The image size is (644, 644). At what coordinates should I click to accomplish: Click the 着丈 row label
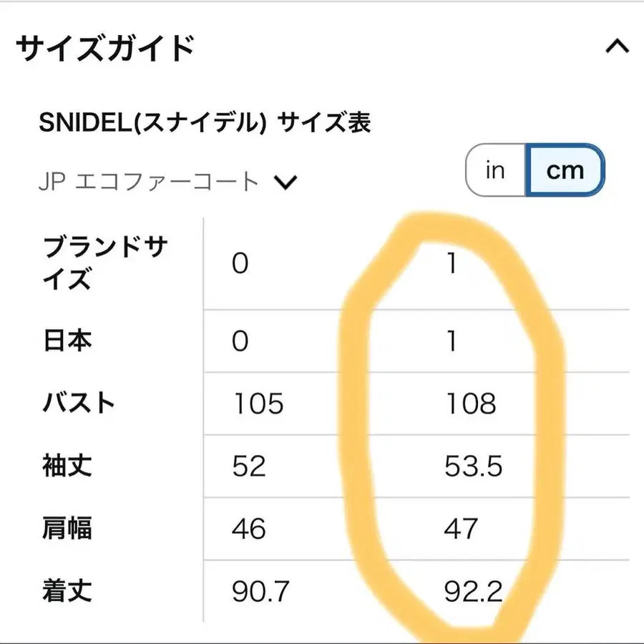pos(64,592)
